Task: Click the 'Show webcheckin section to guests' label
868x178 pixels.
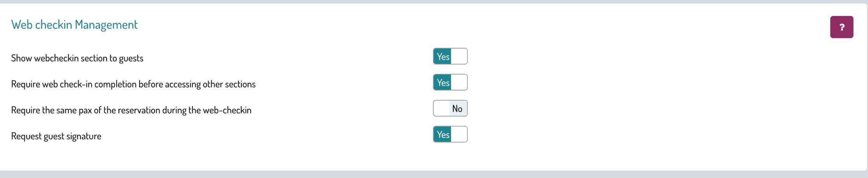Action: pyautogui.click(x=77, y=58)
